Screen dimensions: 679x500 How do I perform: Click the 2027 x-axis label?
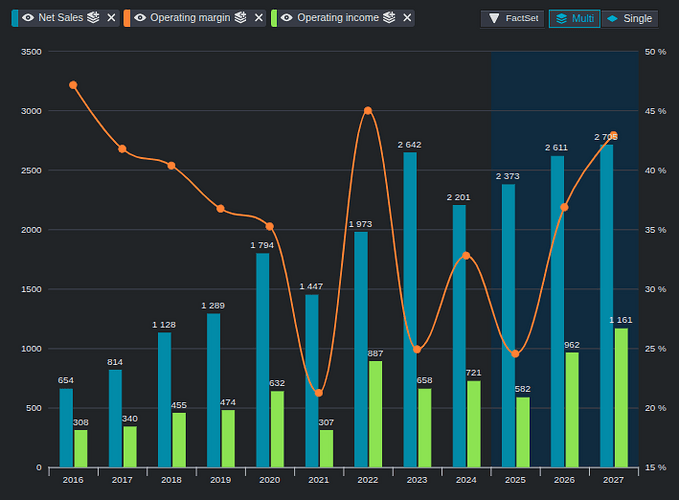point(613,480)
